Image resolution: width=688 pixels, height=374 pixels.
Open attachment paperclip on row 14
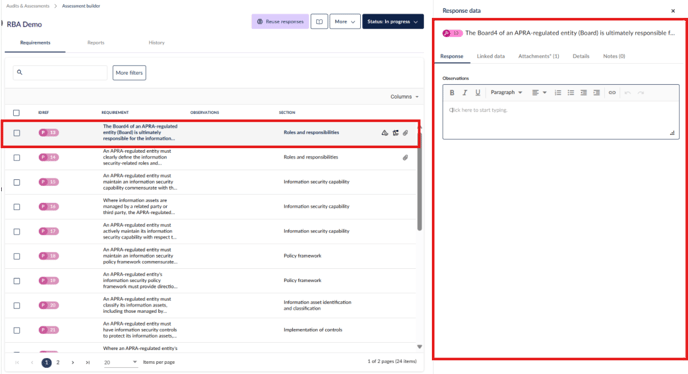coord(405,157)
